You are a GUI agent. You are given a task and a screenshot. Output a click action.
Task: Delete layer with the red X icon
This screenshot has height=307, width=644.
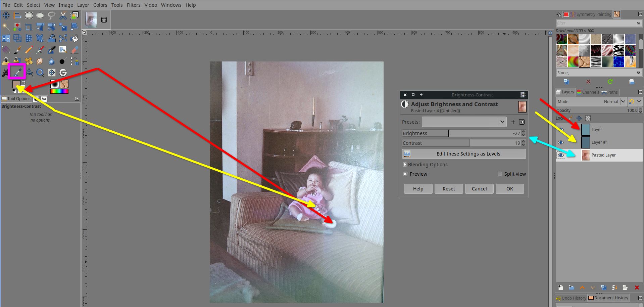click(x=637, y=288)
